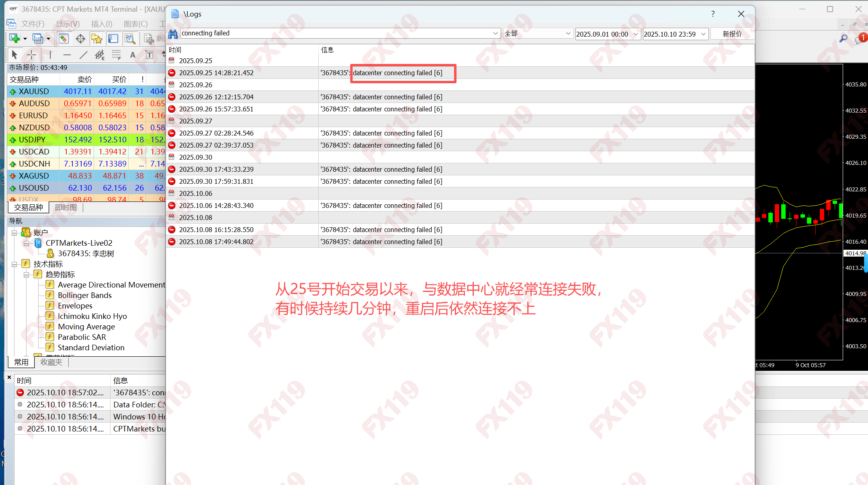Viewport: 868px width, 485px height.
Task: Click the connecting failed search field
Action: coord(336,33)
